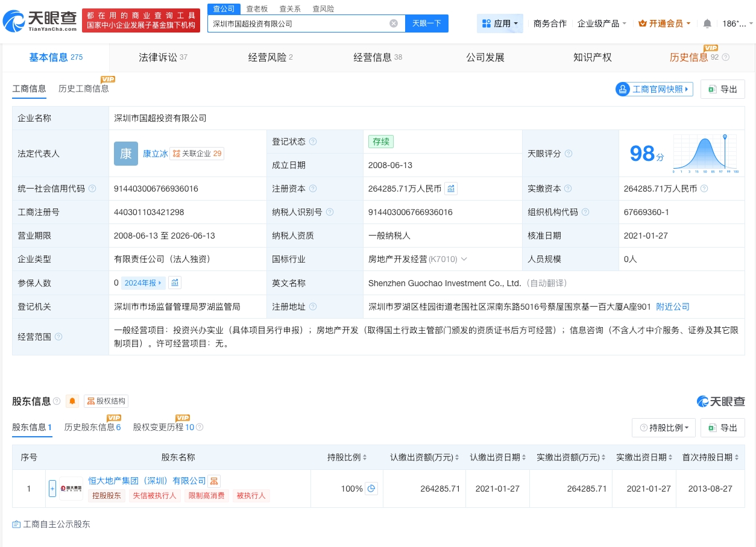
Task: Click the help icon after 264285.71万人民币 实缴资本 value
Action: tap(704, 189)
